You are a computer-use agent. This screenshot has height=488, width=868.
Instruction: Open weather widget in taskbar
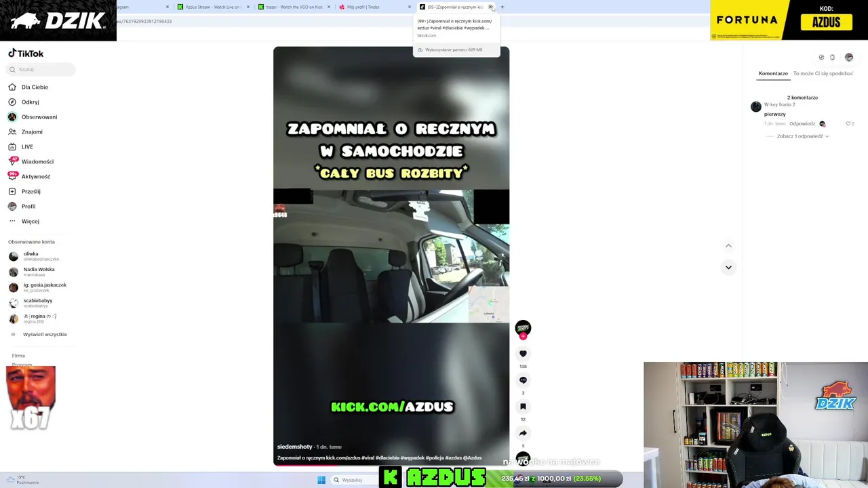tap(23, 480)
